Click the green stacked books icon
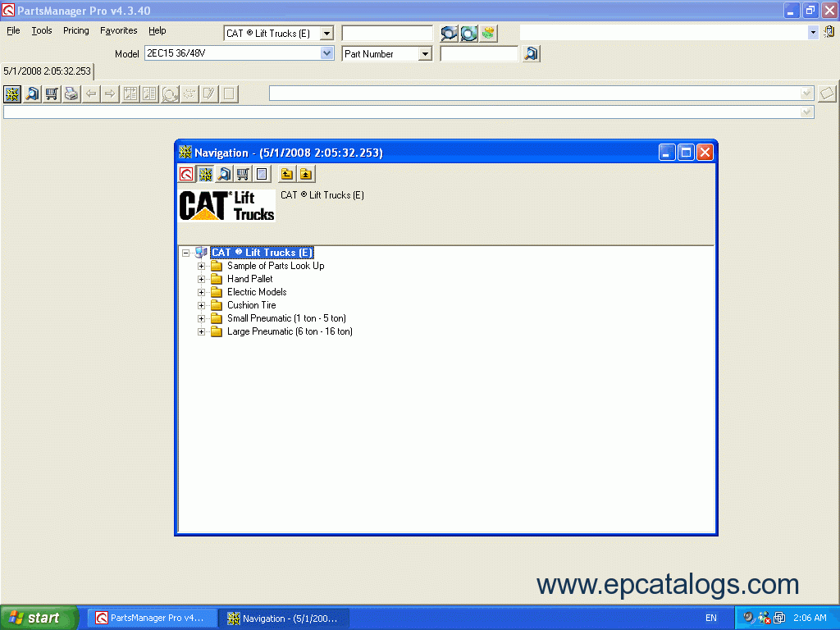 488,33
